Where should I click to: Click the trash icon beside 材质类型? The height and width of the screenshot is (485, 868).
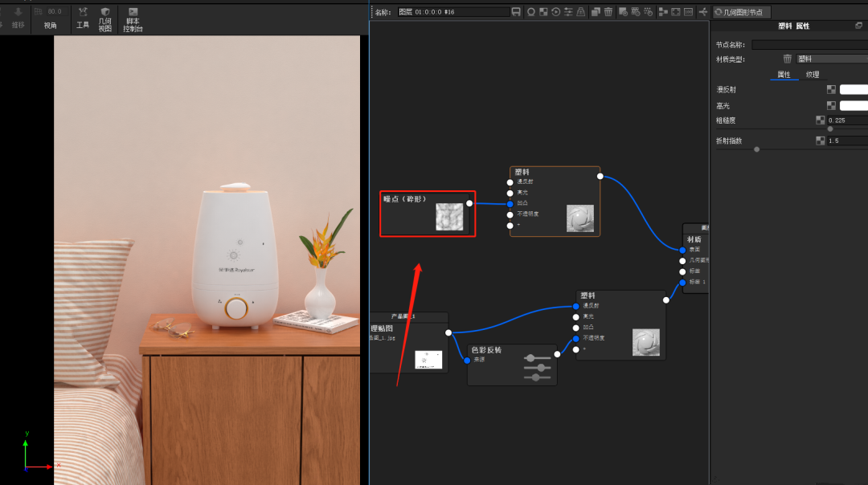coord(788,59)
